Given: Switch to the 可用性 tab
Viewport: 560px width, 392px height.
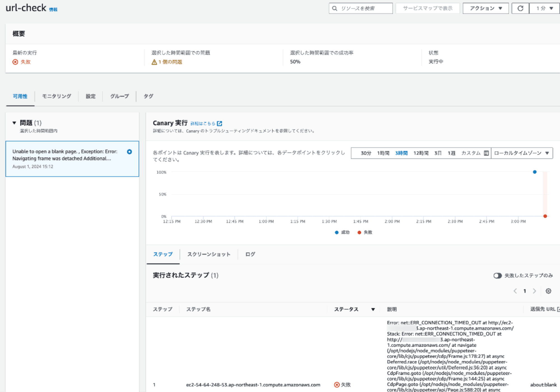Looking at the screenshot, I should [20, 96].
